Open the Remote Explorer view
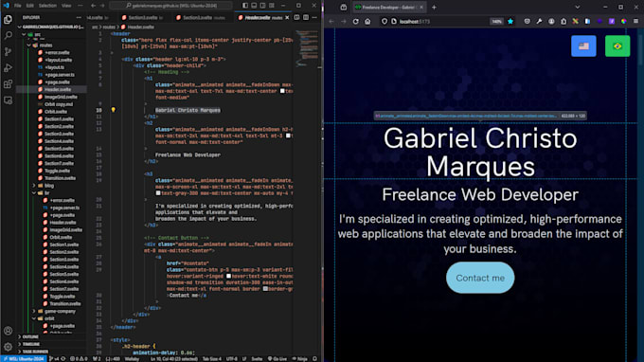This screenshot has width=644, height=362. coord(8,100)
